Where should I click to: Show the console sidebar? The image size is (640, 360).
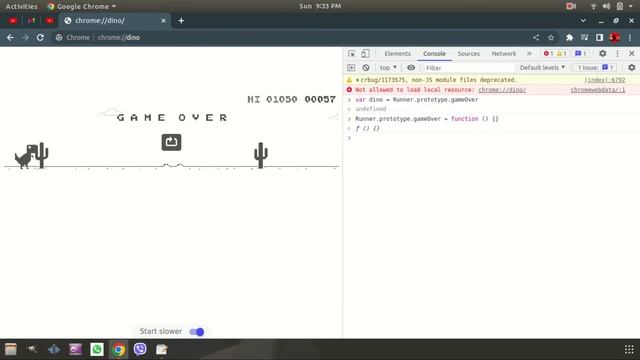[351, 68]
